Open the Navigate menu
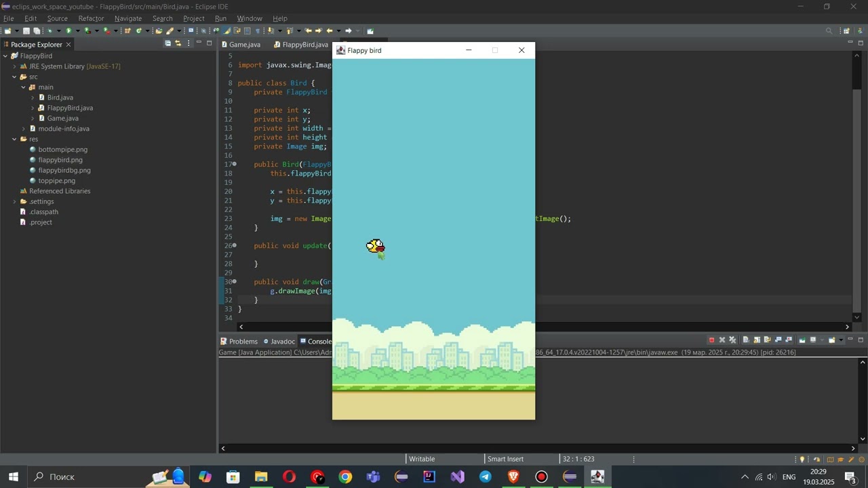 (x=128, y=18)
